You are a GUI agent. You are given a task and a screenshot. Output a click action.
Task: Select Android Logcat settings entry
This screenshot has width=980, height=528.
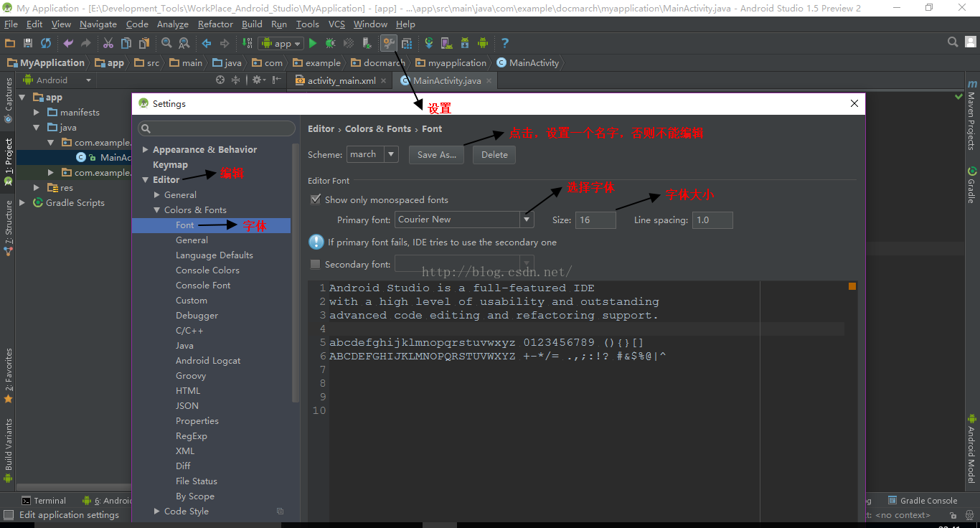[x=208, y=361]
